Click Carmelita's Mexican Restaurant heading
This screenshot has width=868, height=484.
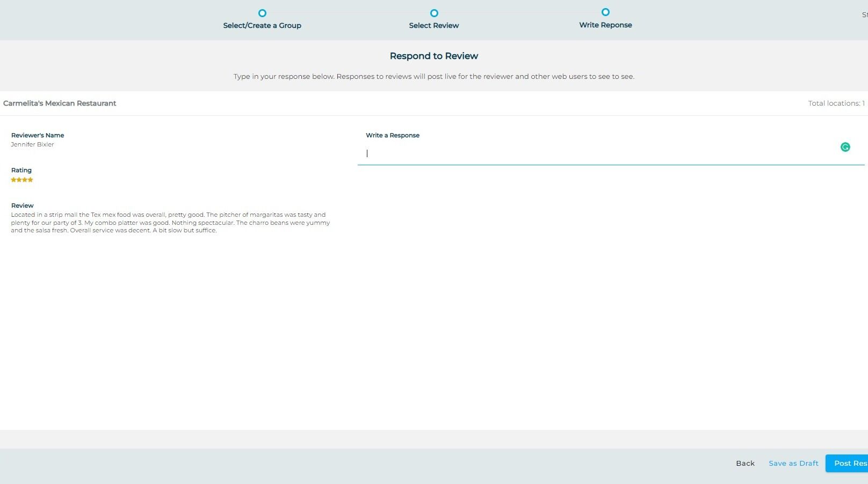60,103
